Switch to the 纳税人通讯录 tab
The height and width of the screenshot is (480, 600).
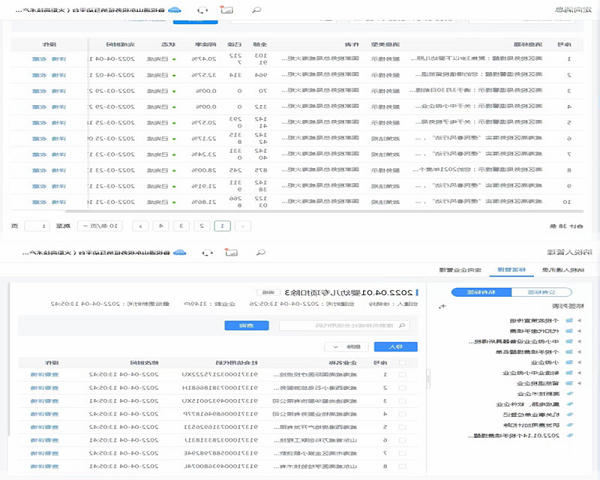(x=563, y=270)
